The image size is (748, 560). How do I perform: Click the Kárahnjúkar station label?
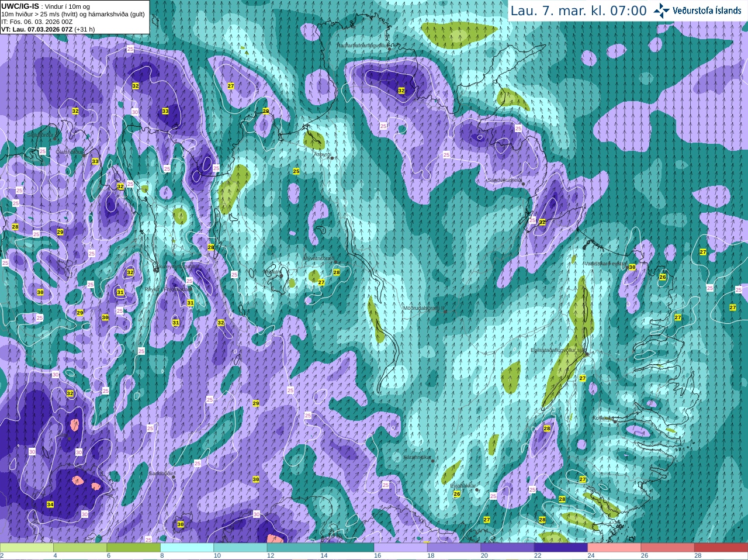tap(417, 457)
